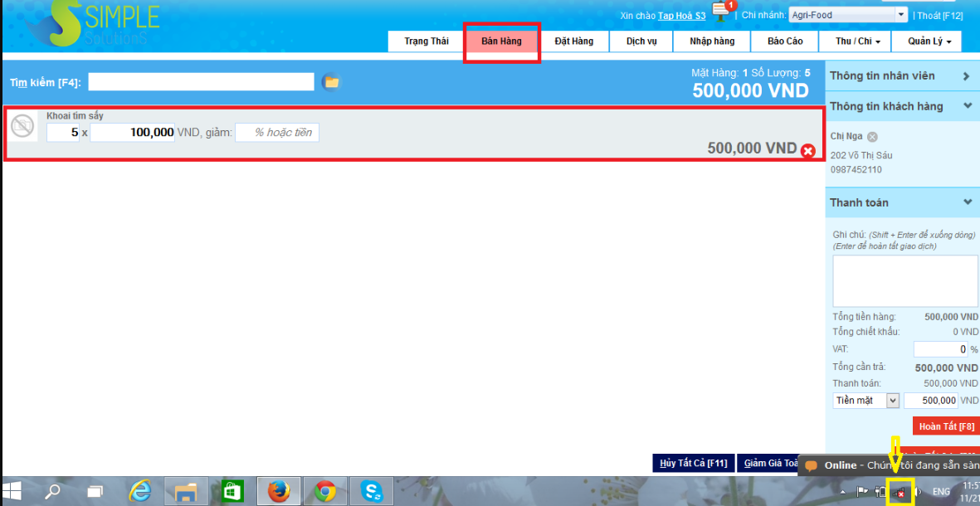The height and width of the screenshot is (506, 980).
Task: Click the no-photo placeholder for Khoai tím sấy
Action: 22,126
